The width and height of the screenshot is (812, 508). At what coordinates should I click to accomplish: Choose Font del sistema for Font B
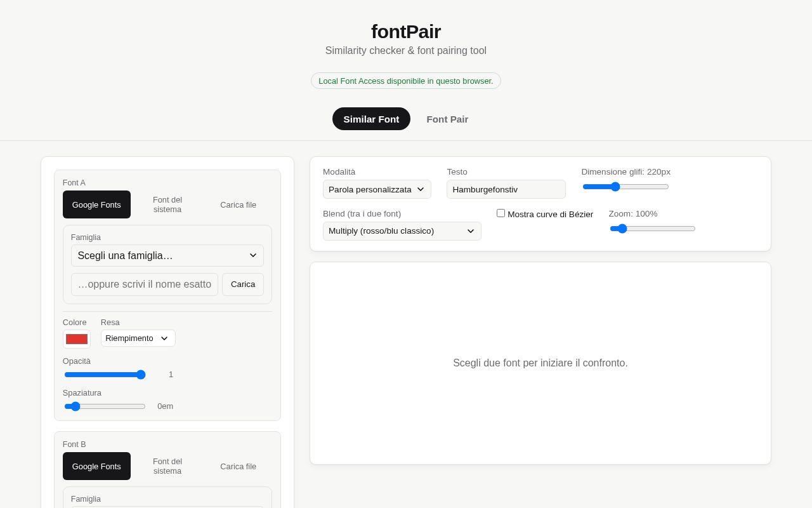tap(167, 466)
